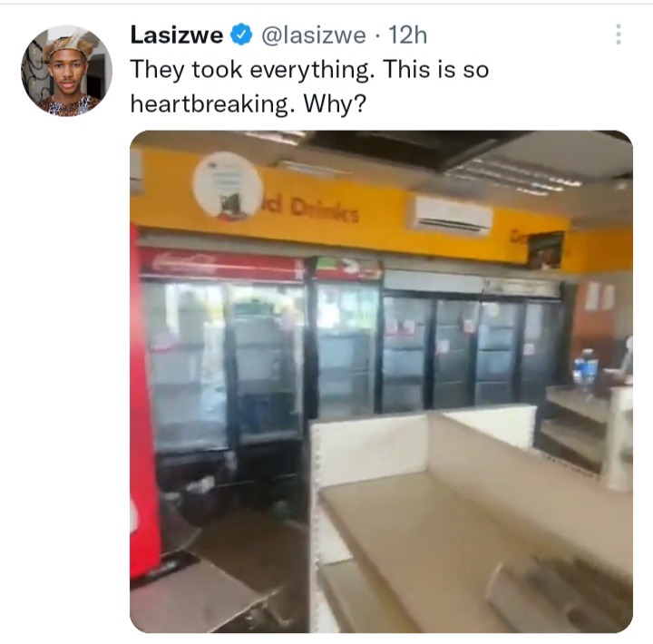Open Lasizwe's round profile picture
Image resolution: width=653 pixels, height=644 pixels.
tap(66, 71)
